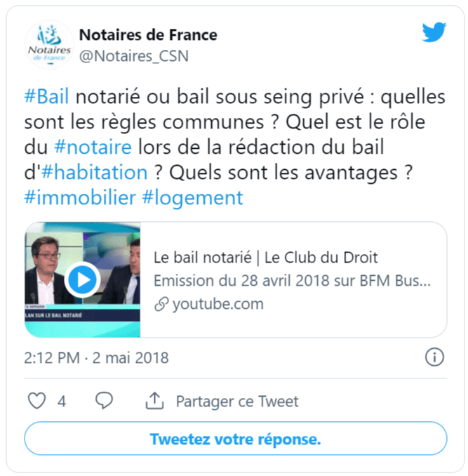Open the video thumbnail of bail notarié
This screenshot has height=476, width=468.
click(83, 279)
